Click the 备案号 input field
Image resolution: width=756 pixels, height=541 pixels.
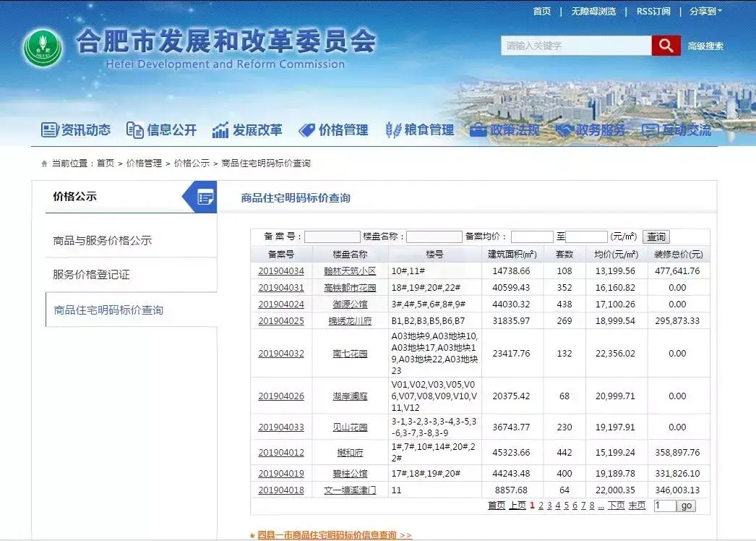[332, 237]
